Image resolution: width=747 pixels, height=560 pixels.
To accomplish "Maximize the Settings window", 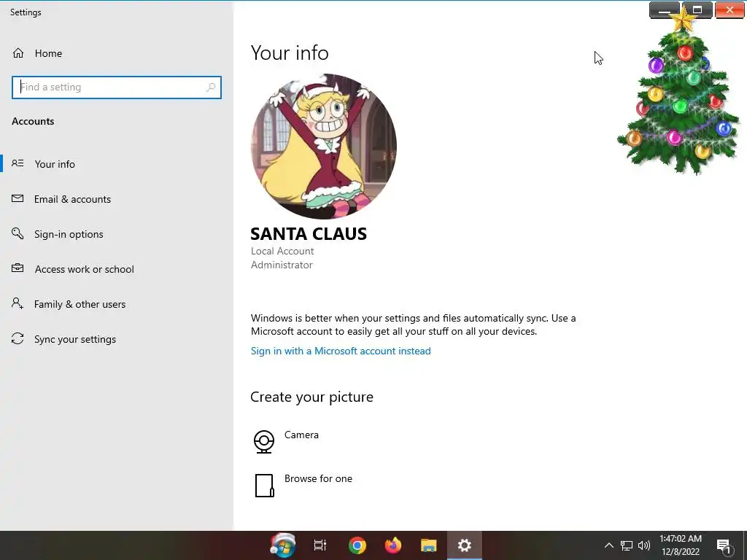I will 697,10.
